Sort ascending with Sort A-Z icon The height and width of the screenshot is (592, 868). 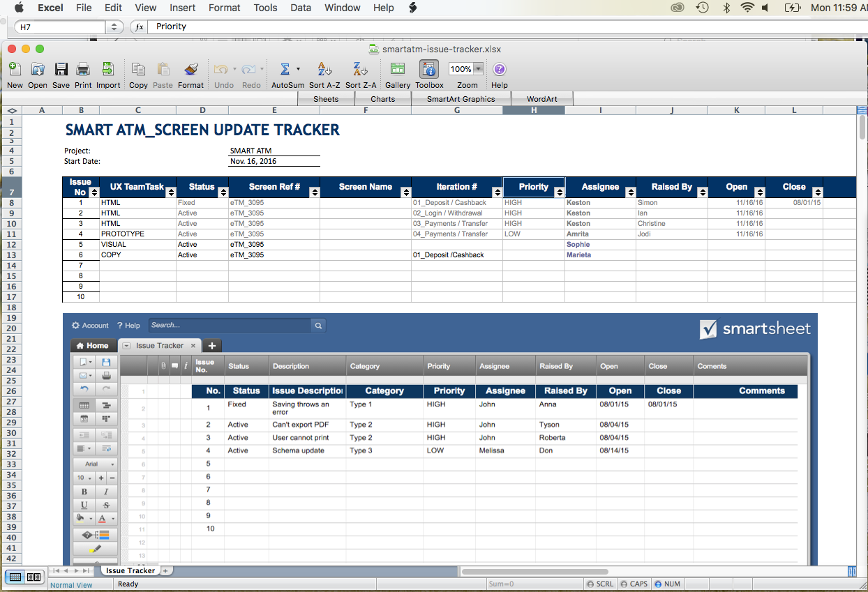[x=324, y=69]
